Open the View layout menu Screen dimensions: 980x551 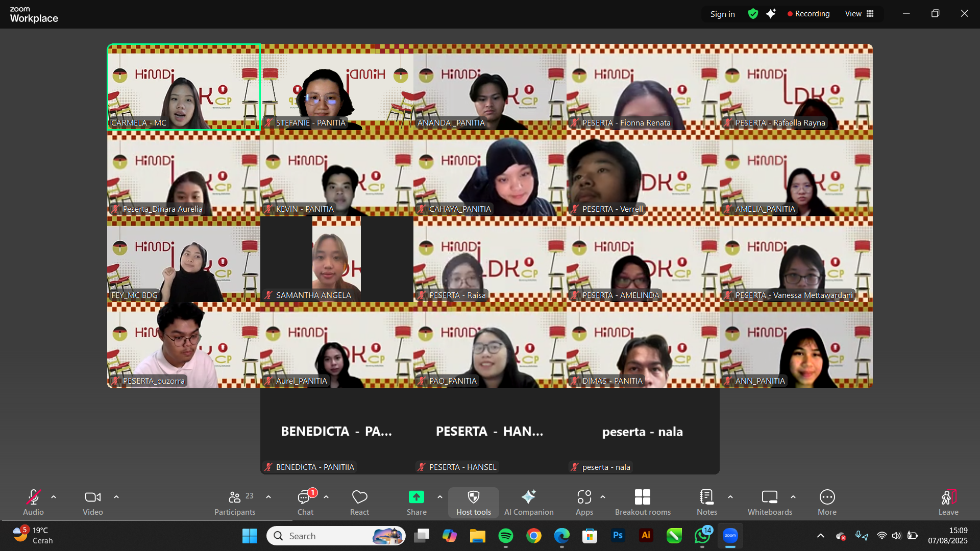pos(860,14)
